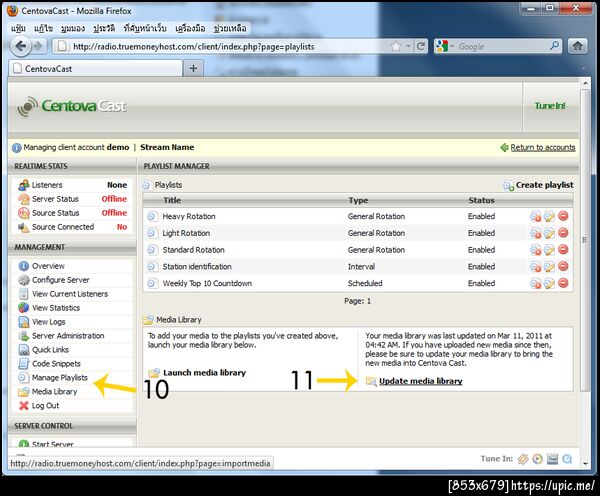
Task: Click the search magnifier icon
Action: point(554,46)
